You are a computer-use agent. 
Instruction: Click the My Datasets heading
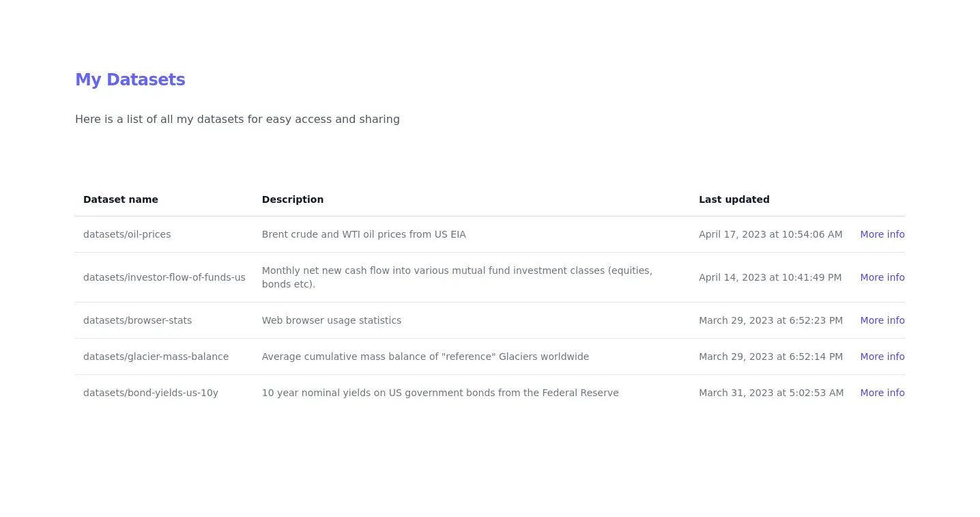[x=130, y=80]
